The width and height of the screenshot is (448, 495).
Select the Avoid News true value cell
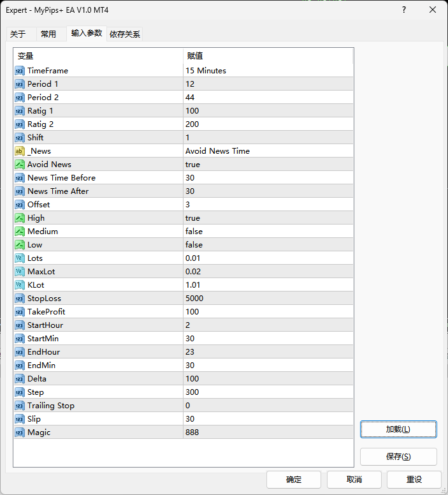(x=268, y=165)
